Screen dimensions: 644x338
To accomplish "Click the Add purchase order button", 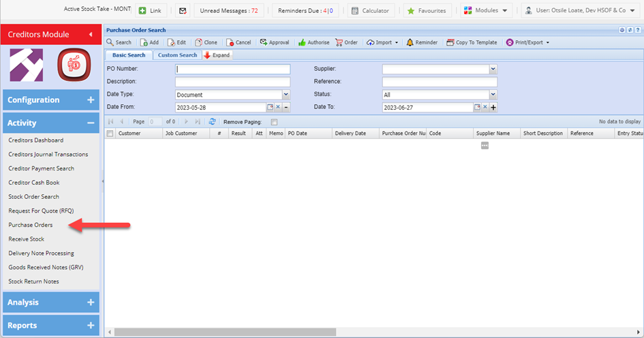I will pyautogui.click(x=149, y=42).
